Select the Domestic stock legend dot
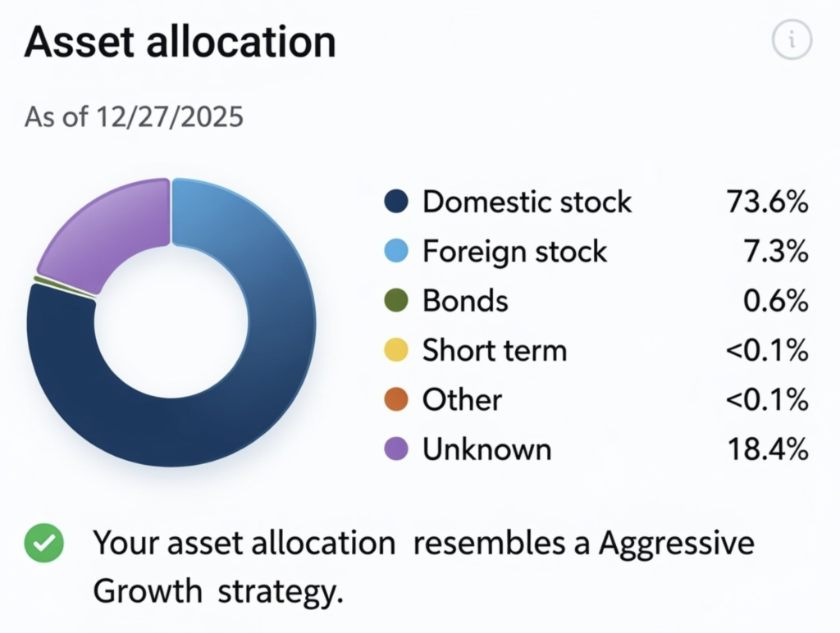The image size is (840, 633). coord(396,202)
